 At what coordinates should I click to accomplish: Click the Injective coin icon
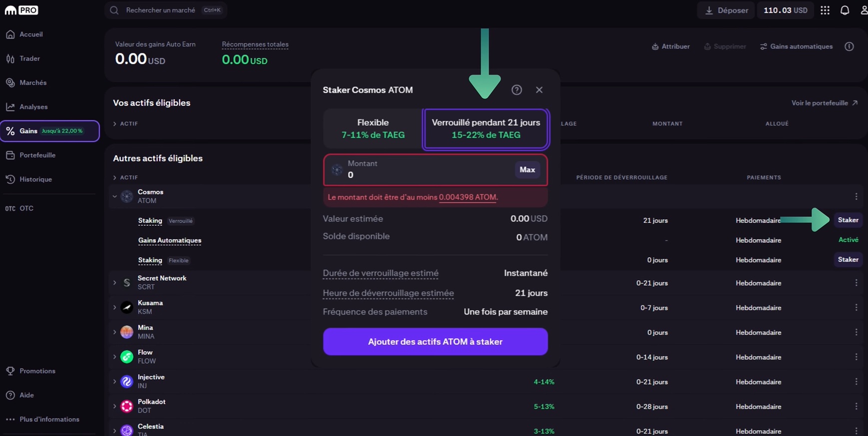coord(127,382)
